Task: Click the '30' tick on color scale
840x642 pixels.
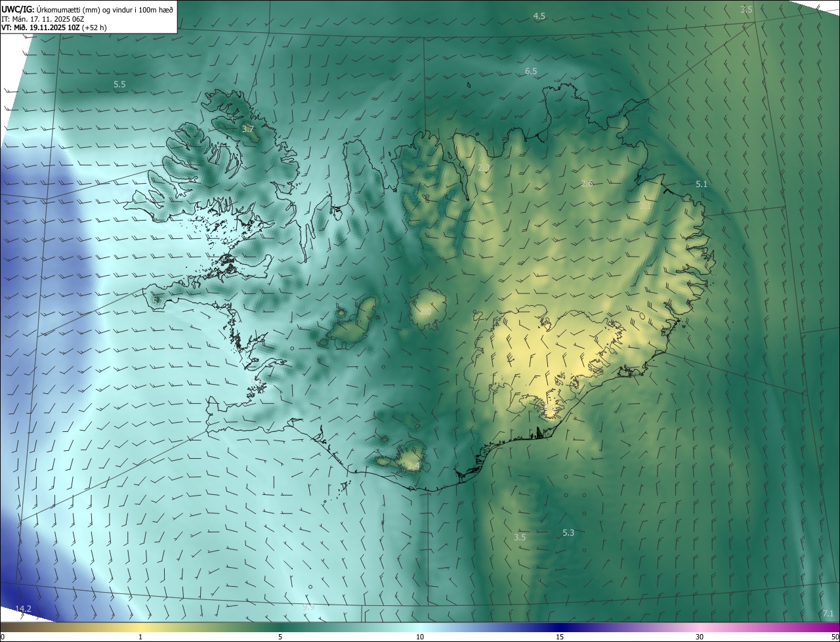Action: pyautogui.click(x=700, y=637)
